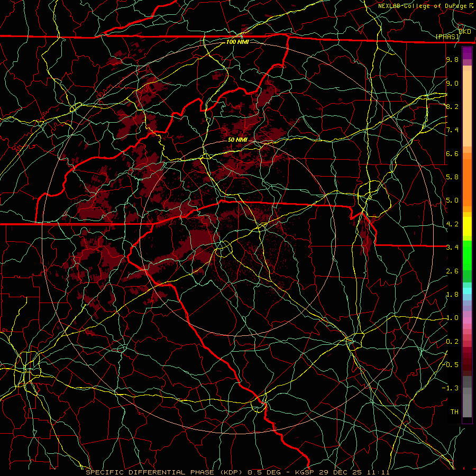Click the 4.2 value on the scale
Screen dimensions: 476x476
click(452, 224)
